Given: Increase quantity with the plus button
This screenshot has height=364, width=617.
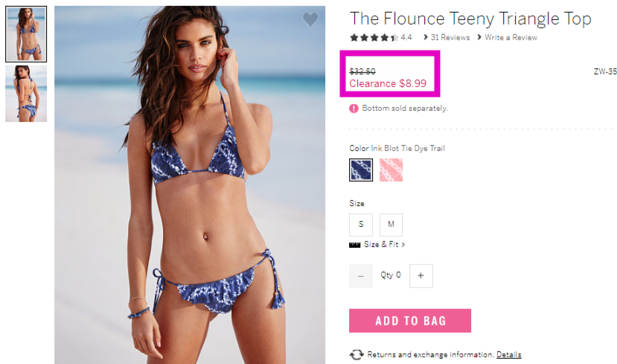Looking at the screenshot, I should 421,276.
